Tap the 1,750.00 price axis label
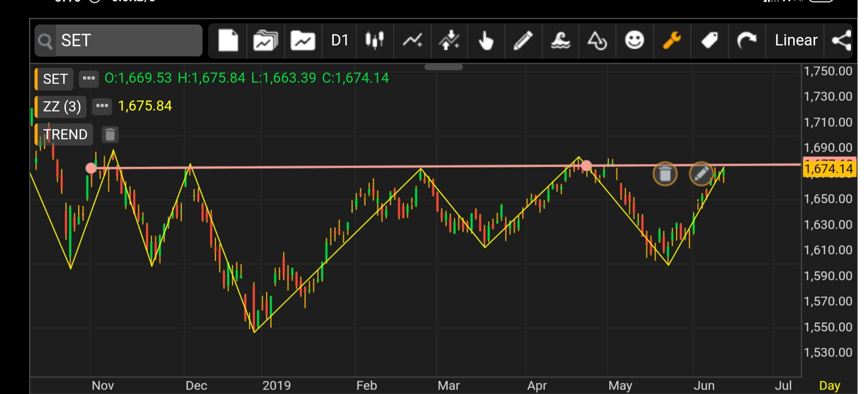This screenshot has width=868, height=394. point(828,71)
